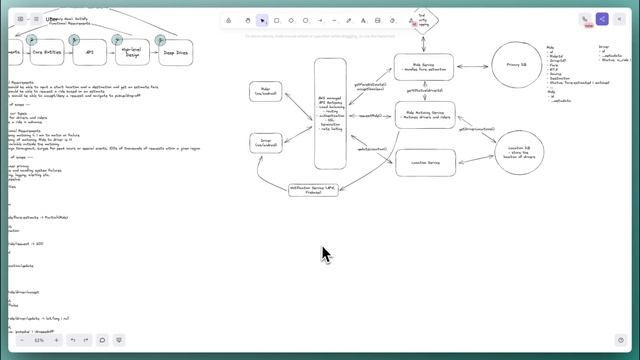Screen dimensions: 640x360
Task: Click the purple Share button
Action: click(602, 19)
